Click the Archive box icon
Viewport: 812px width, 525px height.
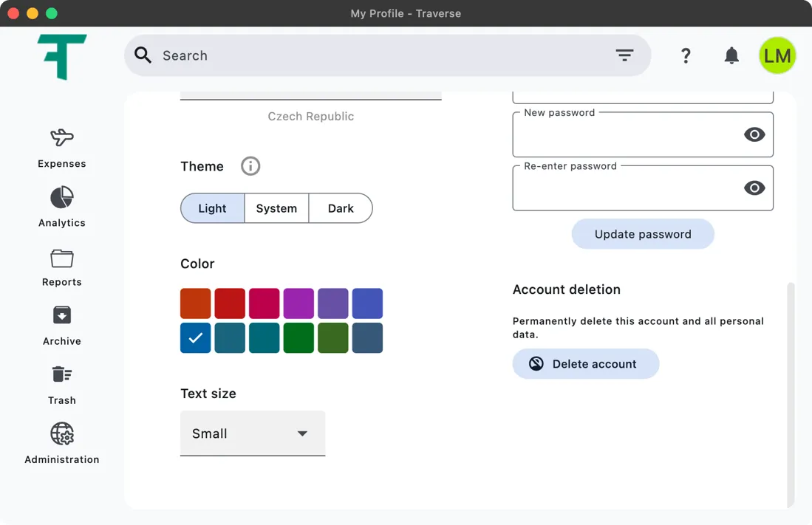[x=61, y=315]
